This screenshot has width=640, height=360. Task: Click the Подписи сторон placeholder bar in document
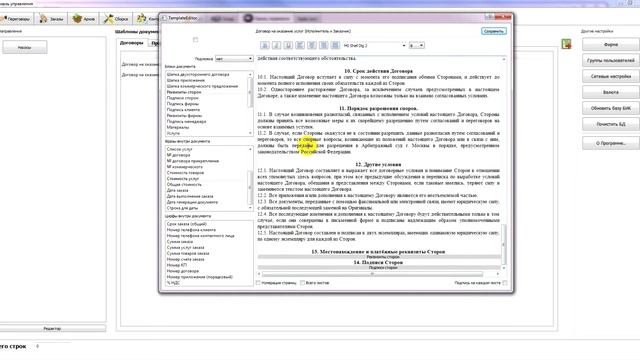coord(379,268)
